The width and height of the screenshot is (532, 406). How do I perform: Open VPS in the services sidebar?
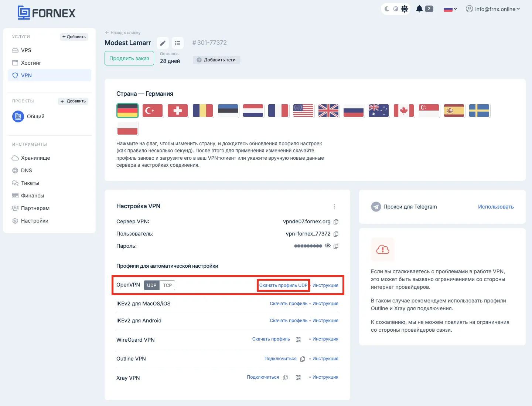click(x=50, y=50)
